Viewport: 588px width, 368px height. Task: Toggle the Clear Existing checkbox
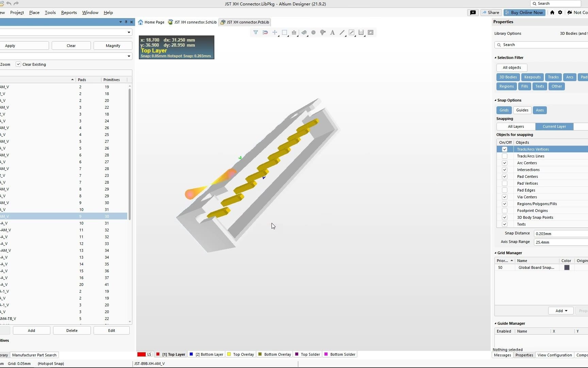(x=18, y=64)
